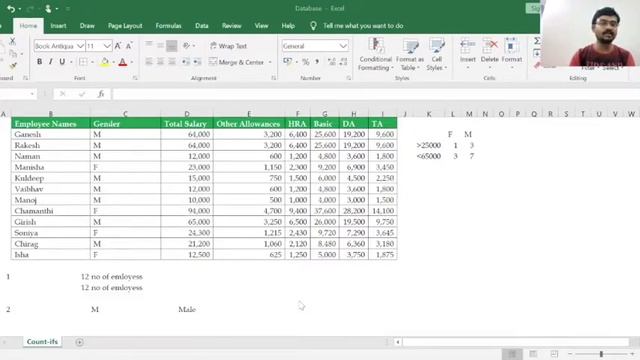The image size is (640, 360).
Task: Open the Data tab
Action: 202,26
